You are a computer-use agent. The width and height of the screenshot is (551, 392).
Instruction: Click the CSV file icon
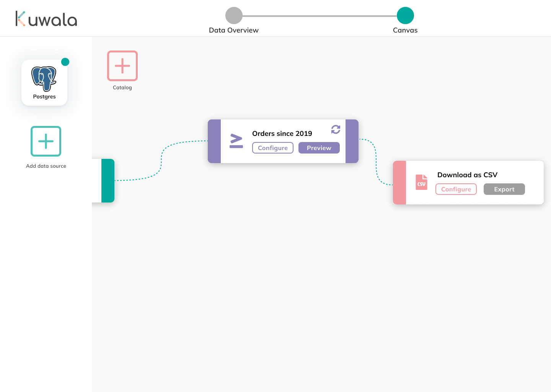pos(421,182)
